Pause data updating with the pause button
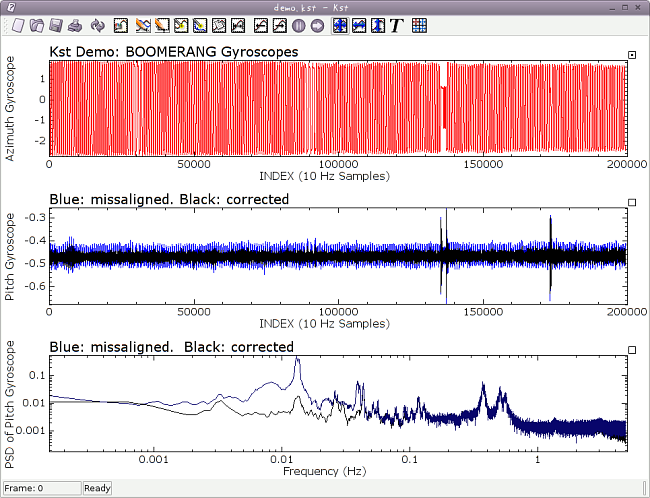This screenshot has width=650, height=498. pos(298,25)
